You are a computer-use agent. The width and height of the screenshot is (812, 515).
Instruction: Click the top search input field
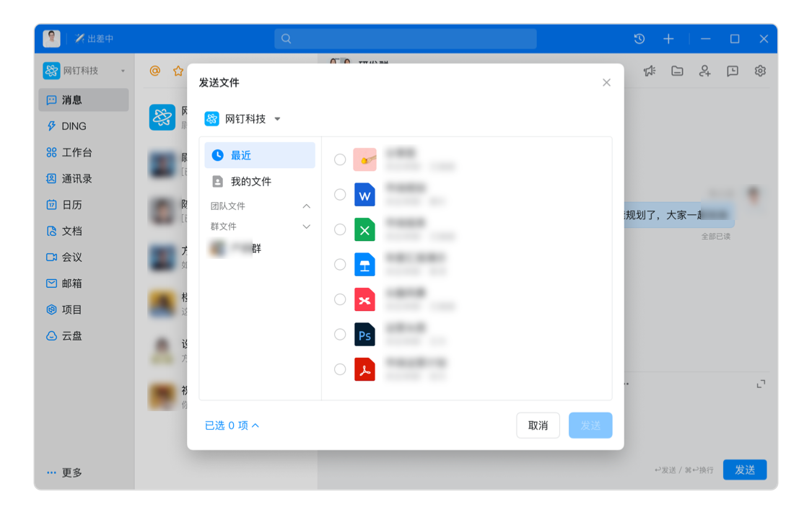tap(406, 39)
